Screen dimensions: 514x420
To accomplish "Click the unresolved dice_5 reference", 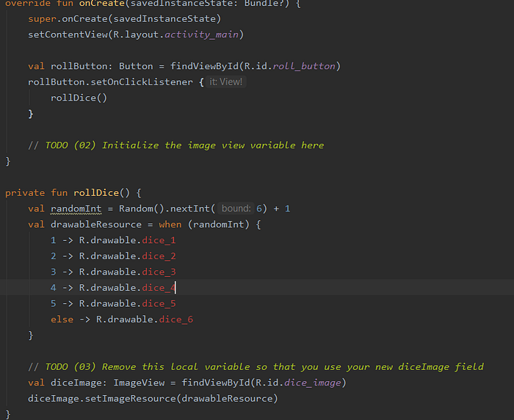I will click(159, 303).
